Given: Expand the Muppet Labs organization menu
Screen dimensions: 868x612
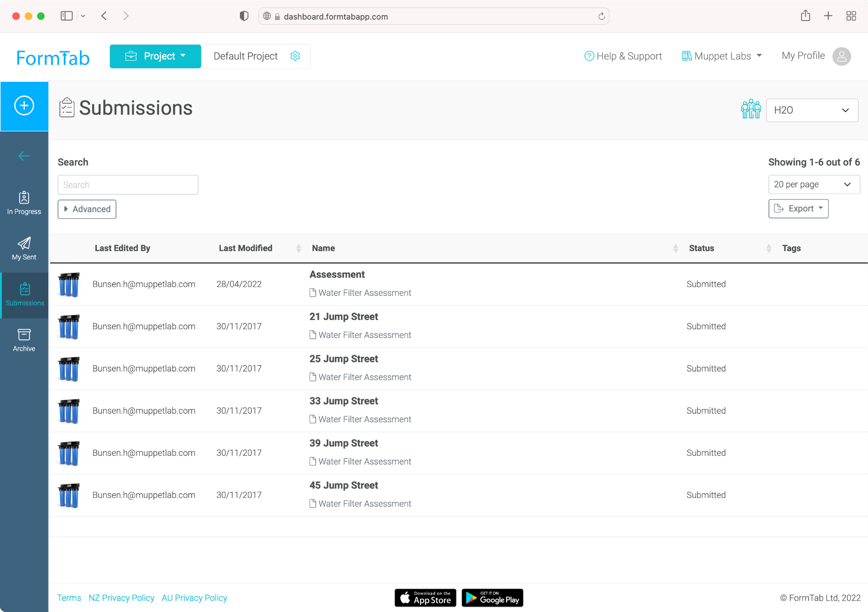Looking at the screenshot, I should (722, 56).
